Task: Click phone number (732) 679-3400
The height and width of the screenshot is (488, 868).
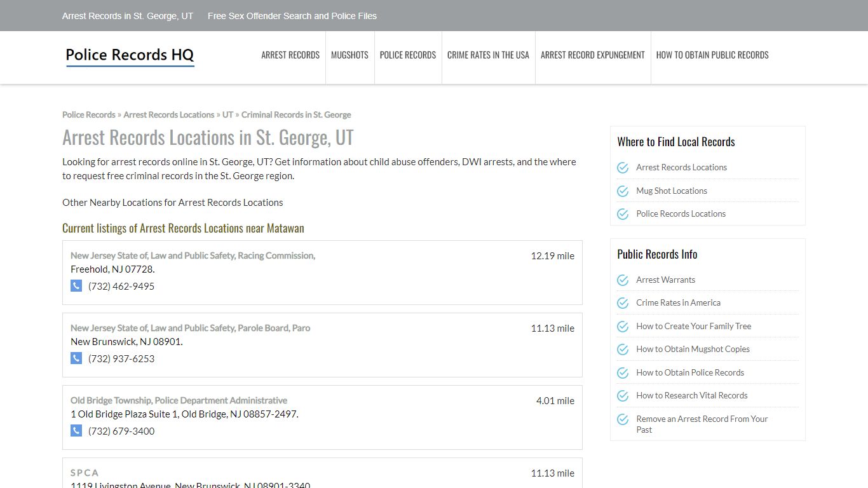Action: (121, 431)
